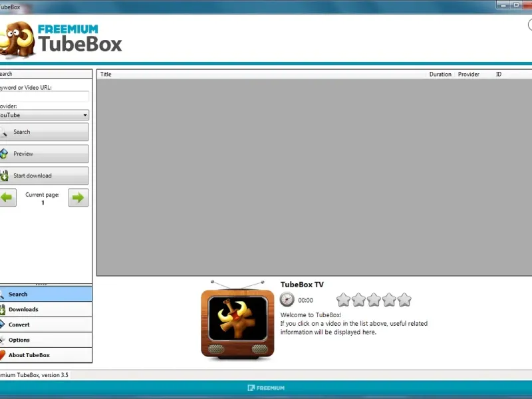Go to next page with right arrow
532x399 pixels.
[78, 198]
